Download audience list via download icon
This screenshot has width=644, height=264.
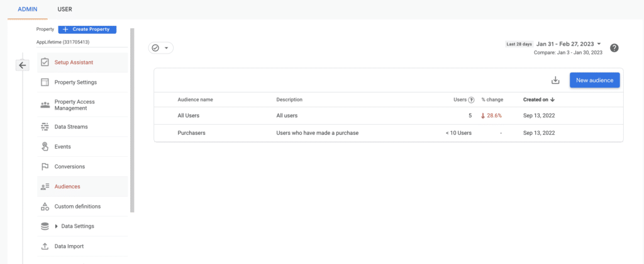[x=555, y=80]
